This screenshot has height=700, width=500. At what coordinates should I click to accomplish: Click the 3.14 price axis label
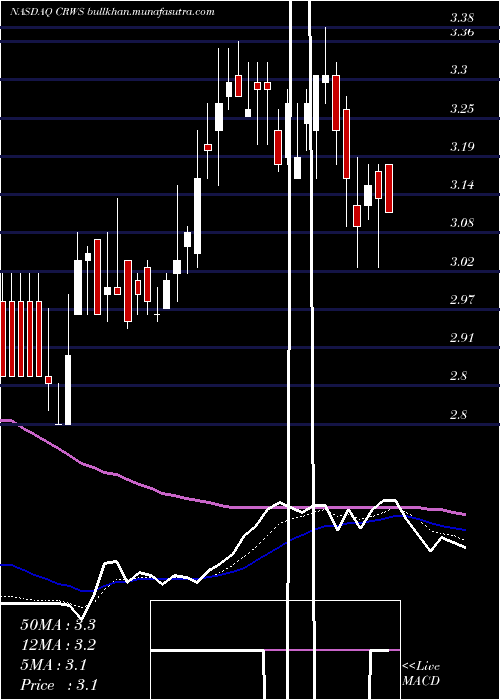click(462, 185)
